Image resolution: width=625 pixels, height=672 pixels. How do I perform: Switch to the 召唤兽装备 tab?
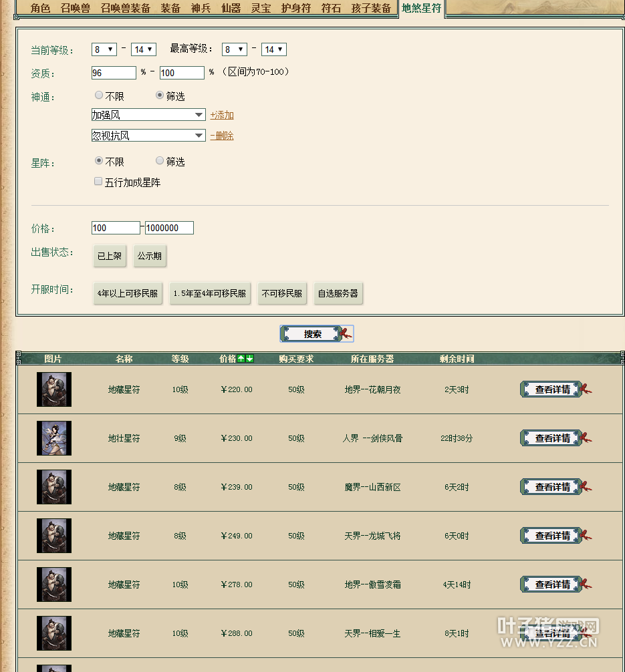[x=125, y=8]
